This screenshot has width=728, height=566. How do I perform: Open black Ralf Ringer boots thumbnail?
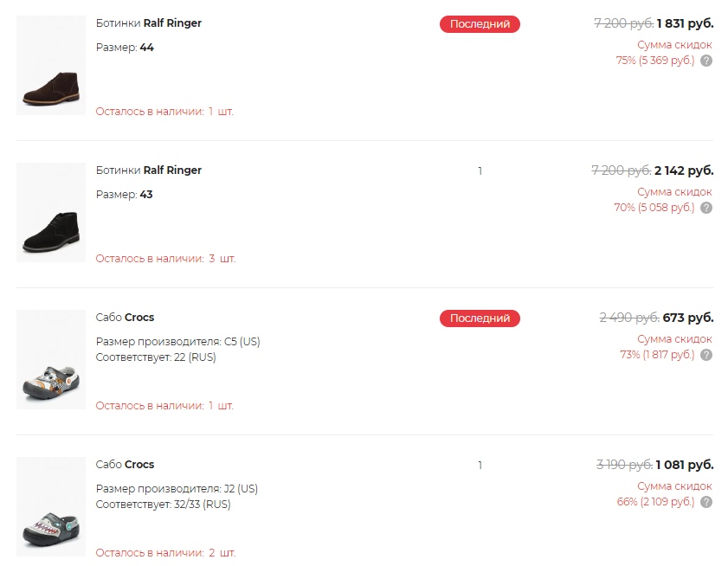coord(51,213)
